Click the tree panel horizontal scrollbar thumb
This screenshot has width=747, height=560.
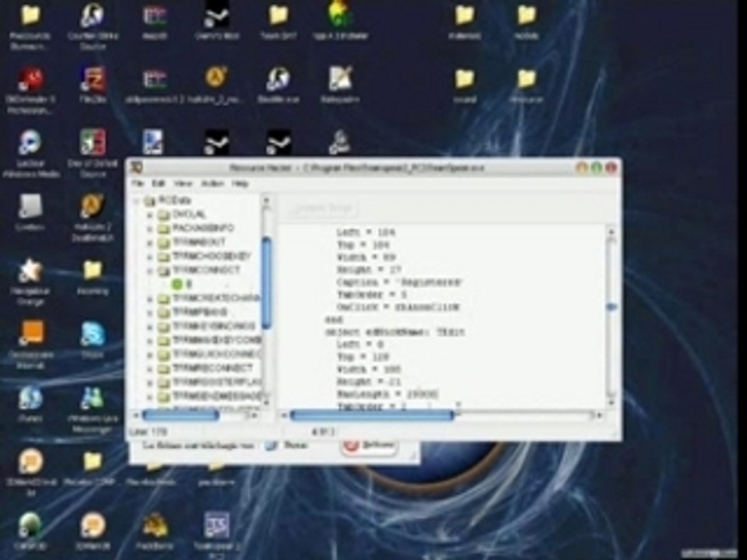[181, 415]
